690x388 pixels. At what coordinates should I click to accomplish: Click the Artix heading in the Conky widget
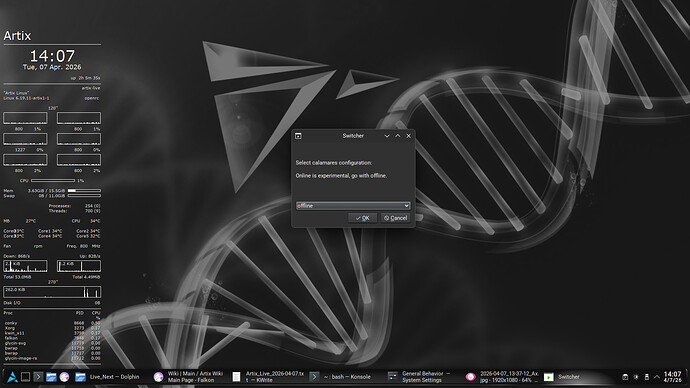[x=17, y=36]
